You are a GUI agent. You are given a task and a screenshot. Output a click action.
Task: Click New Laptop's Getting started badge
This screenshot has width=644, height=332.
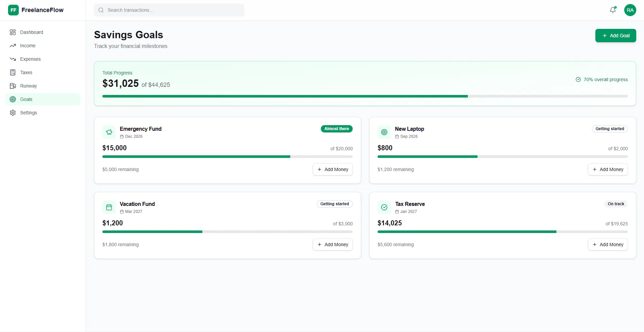(x=610, y=129)
